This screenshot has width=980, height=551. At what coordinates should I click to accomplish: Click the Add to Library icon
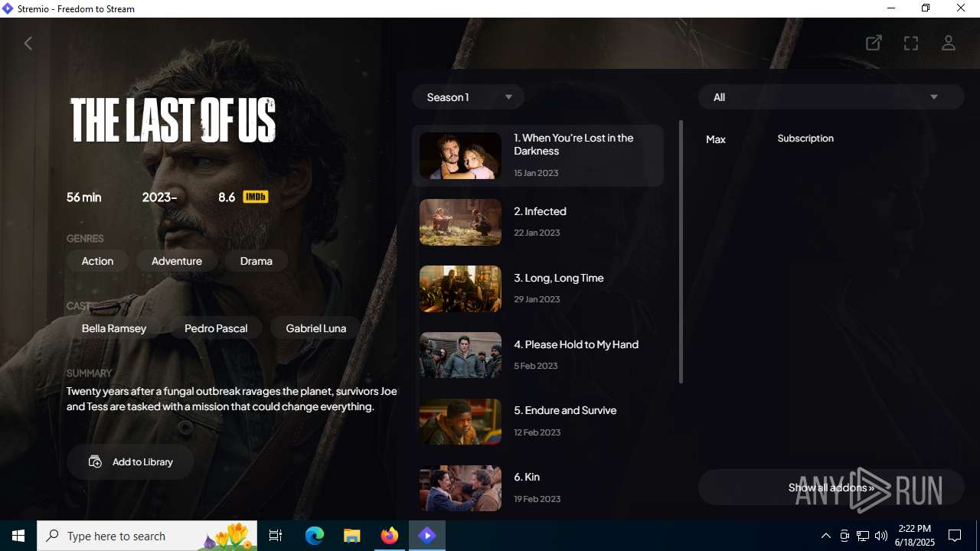[95, 462]
